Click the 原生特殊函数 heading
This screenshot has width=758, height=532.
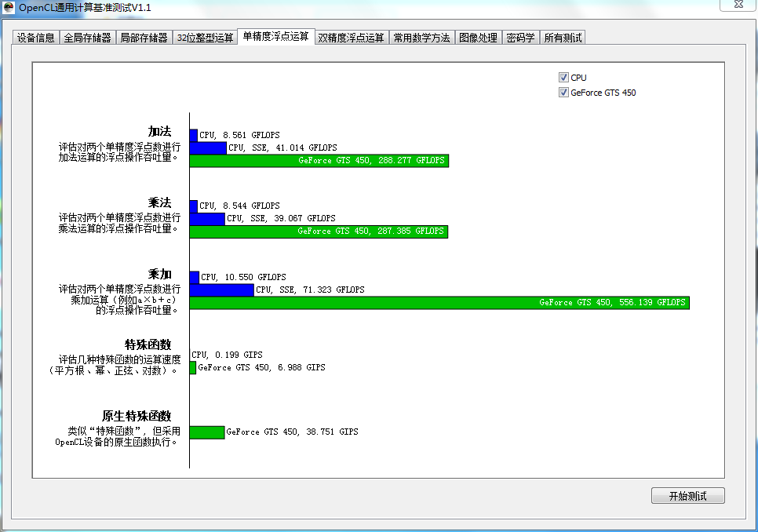click(x=137, y=416)
